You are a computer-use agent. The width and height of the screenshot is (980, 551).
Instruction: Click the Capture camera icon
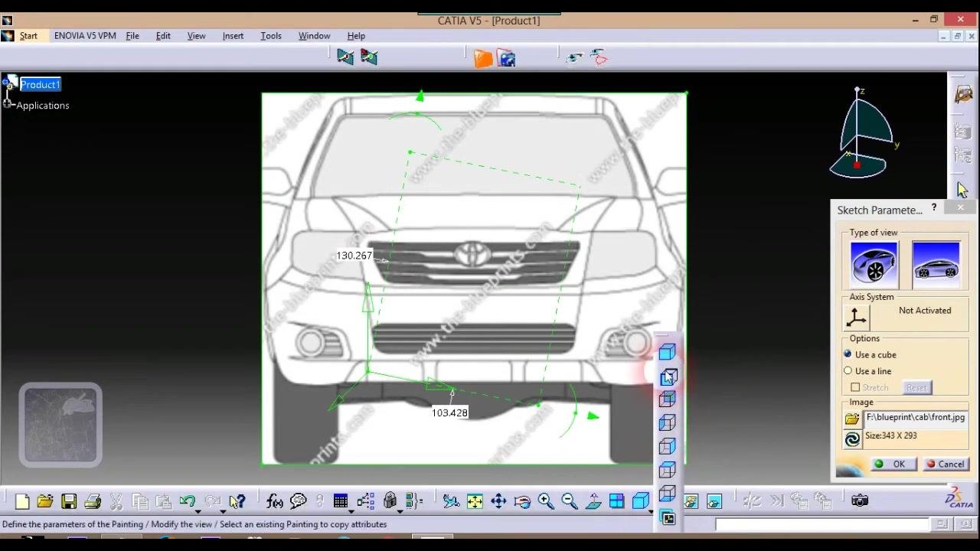[x=860, y=500]
